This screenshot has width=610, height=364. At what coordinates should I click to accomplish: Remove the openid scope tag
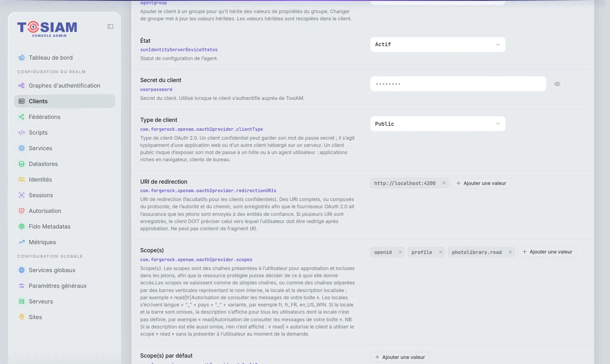400,252
